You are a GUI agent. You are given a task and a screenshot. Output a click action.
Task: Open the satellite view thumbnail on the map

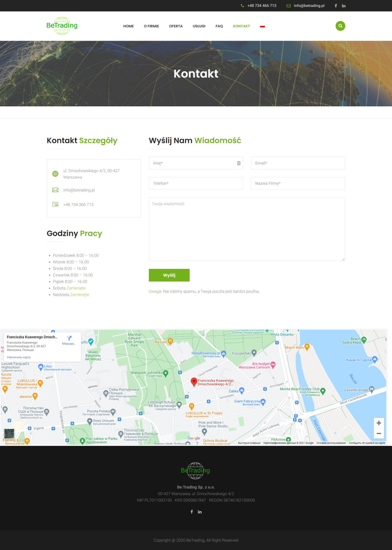9,434
